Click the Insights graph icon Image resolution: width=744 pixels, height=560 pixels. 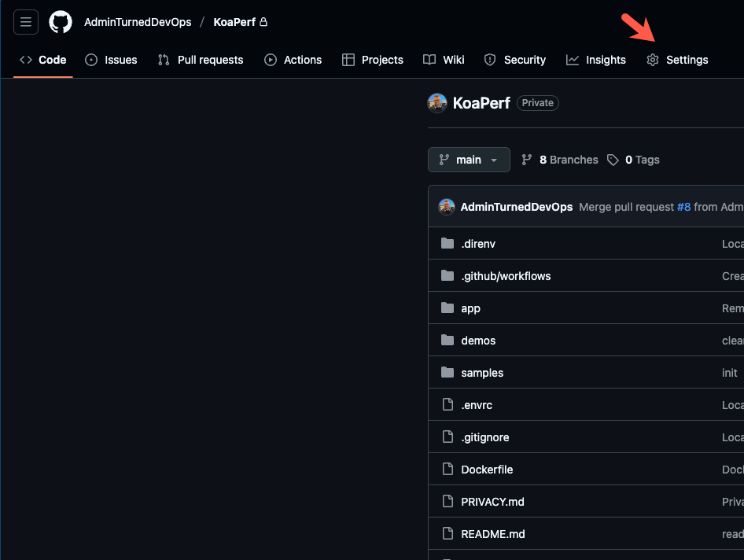(x=573, y=60)
